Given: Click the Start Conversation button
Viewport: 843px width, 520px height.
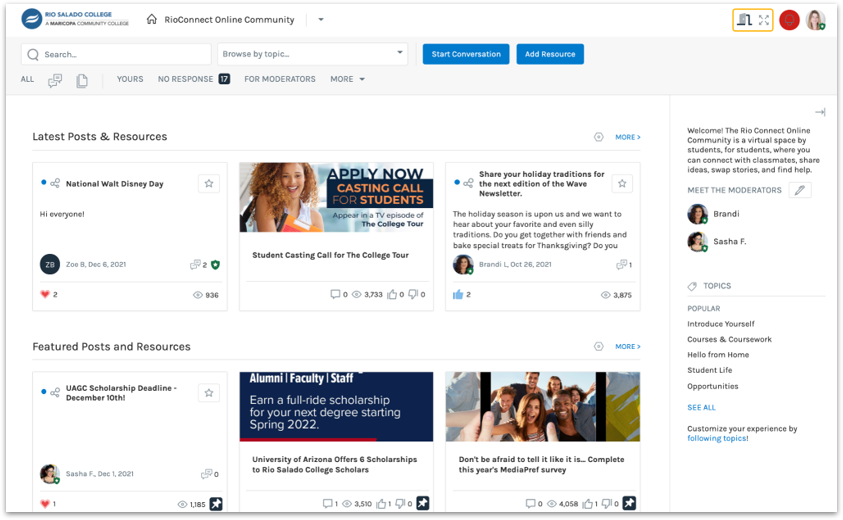Looking at the screenshot, I should click(x=466, y=54).
